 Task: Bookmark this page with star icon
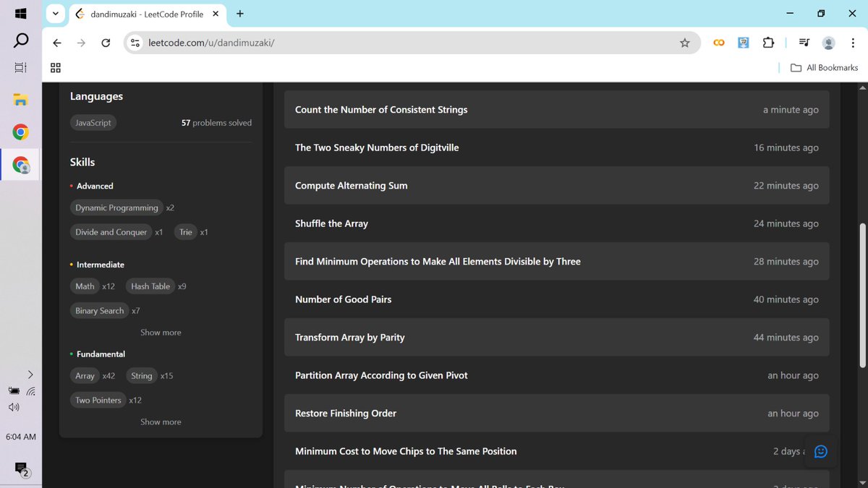coord(685,43)
